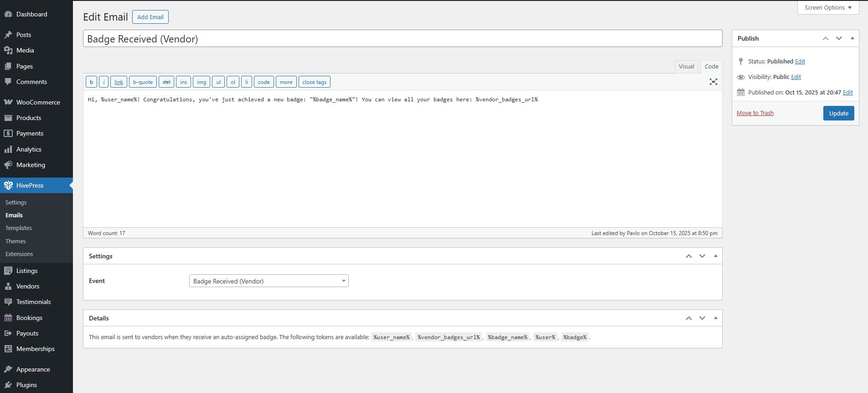
Task: Insert bold tag with b button
Action: [x=91, y=82]
